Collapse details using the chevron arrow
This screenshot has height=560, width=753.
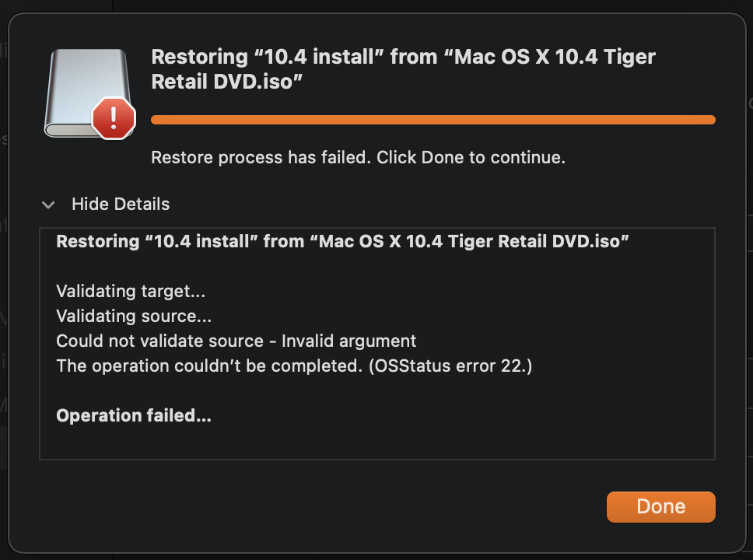48,205
